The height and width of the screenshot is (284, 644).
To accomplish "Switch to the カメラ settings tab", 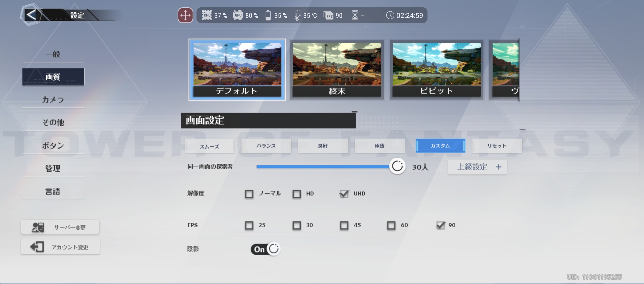I will 53,99.
